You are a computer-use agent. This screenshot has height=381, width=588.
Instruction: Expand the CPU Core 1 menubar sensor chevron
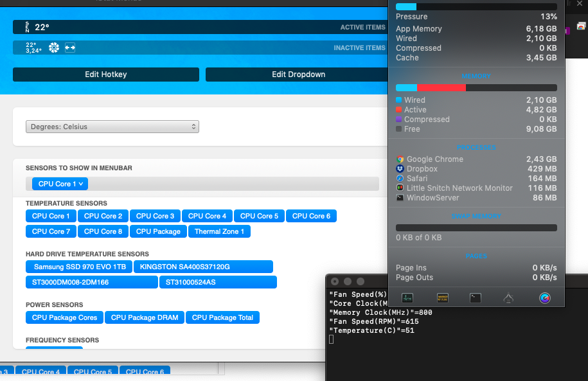81,184
